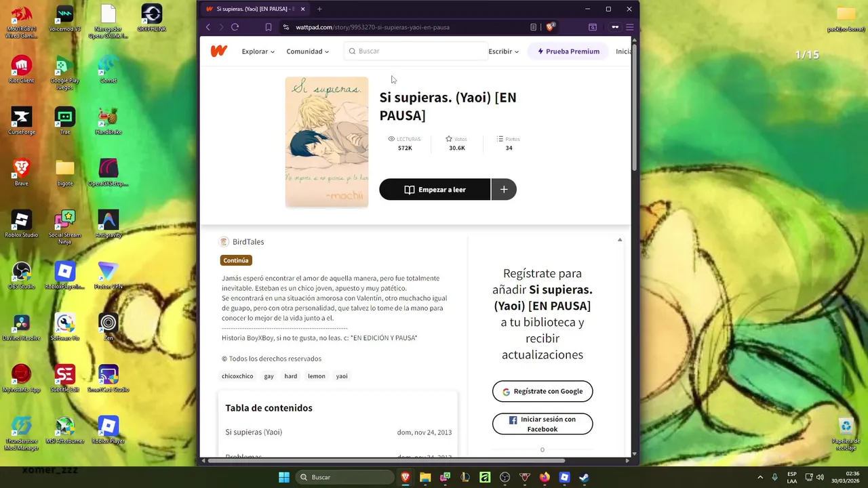Viewport: 868px width, 488px height.
Task: Click the Wattpad logo in the page header
Action: (x=218, y=52)
